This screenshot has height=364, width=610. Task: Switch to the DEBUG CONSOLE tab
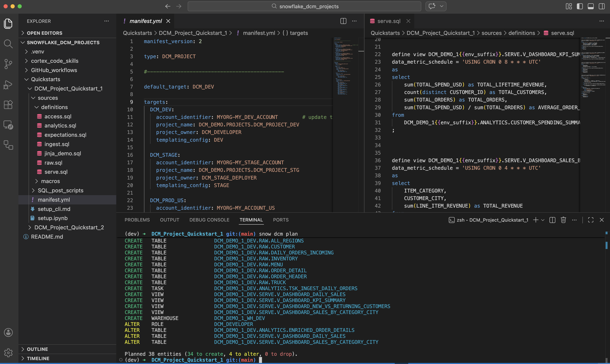(x=209, y=220)
